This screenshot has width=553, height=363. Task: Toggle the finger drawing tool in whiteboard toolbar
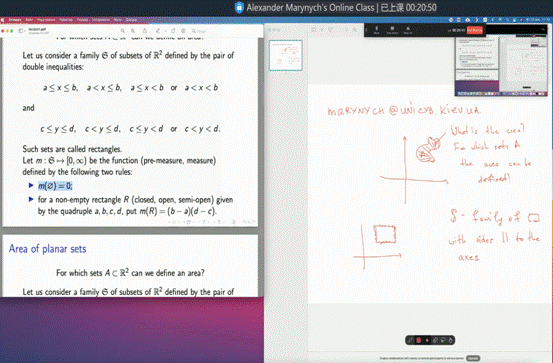450,340
